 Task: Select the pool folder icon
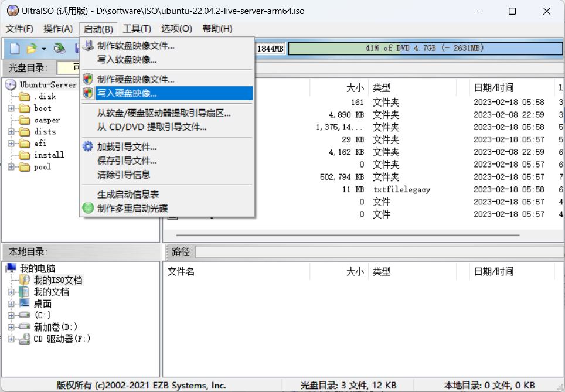click(x=25, y=167)
